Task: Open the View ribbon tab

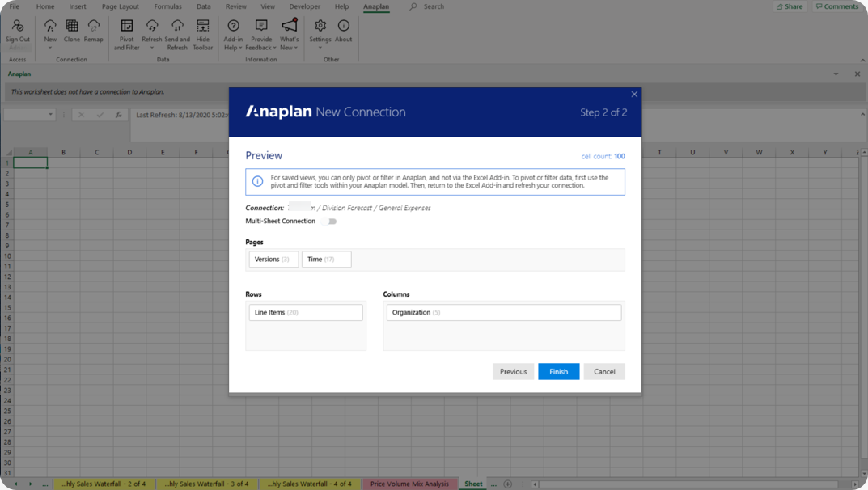Action: click(x=268, y=6)
